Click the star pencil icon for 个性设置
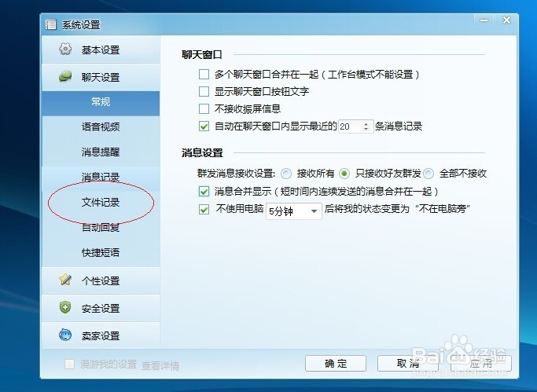This screenshot has height=392, width=537. click(65, 280)
